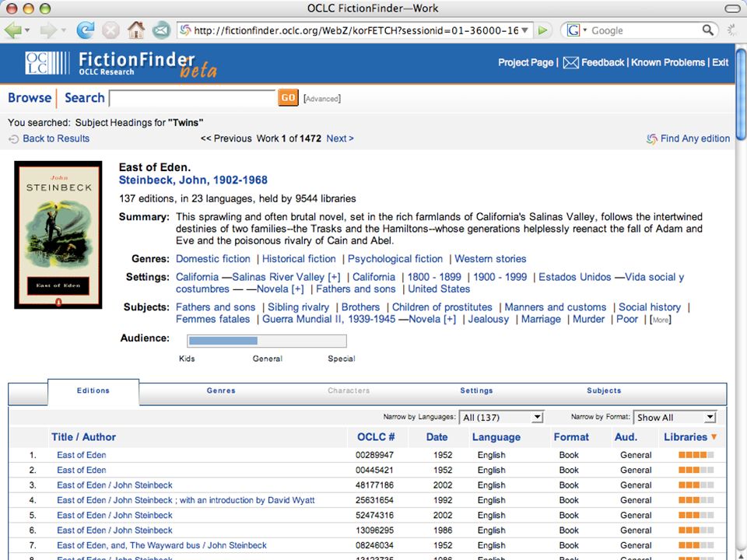Image resolution: width=747 pixels, height=560 pixels.
Task: Click the Search label beside Browse
Action: click(x=84, y=98)
